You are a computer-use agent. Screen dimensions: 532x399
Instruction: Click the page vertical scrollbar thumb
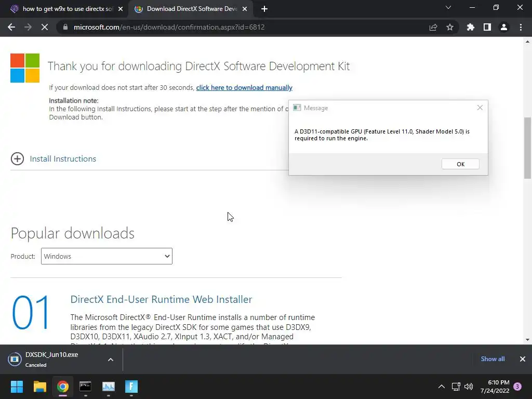coord(528,148)
